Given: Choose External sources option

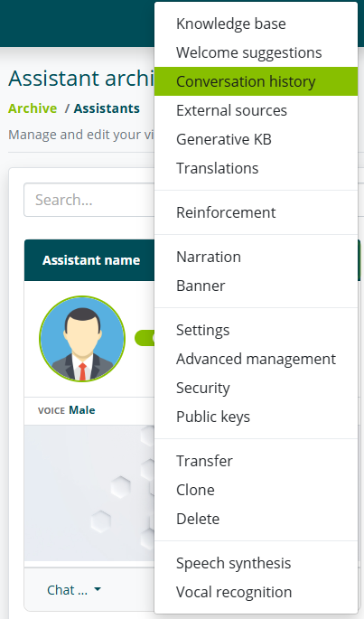Looking at the screenshot, I should pyautogui.click(x=256, y=110).
